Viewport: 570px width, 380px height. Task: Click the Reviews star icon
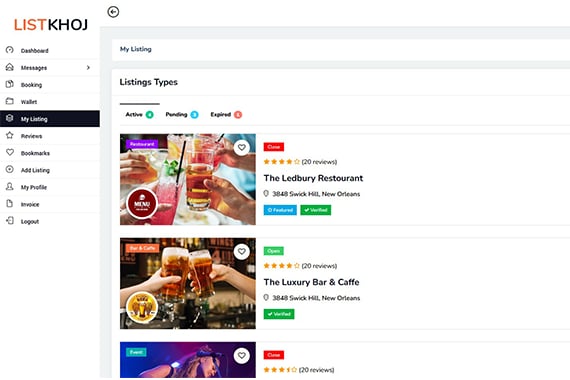click(10, 135)
